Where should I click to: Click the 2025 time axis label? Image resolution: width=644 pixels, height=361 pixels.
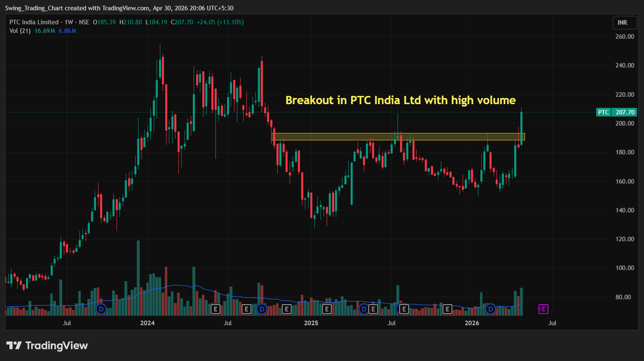312,323
